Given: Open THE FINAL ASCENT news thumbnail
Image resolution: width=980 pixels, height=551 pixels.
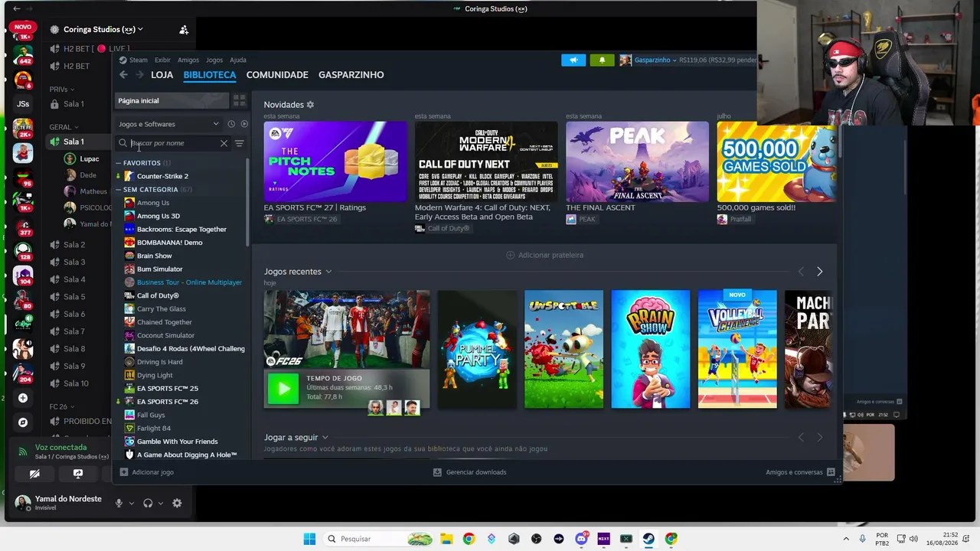Looking at the screenshot, I should [637, 161].
